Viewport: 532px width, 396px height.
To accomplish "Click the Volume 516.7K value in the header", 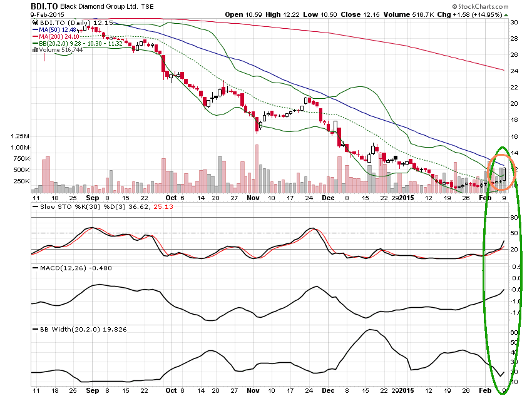I will point(409,14).
